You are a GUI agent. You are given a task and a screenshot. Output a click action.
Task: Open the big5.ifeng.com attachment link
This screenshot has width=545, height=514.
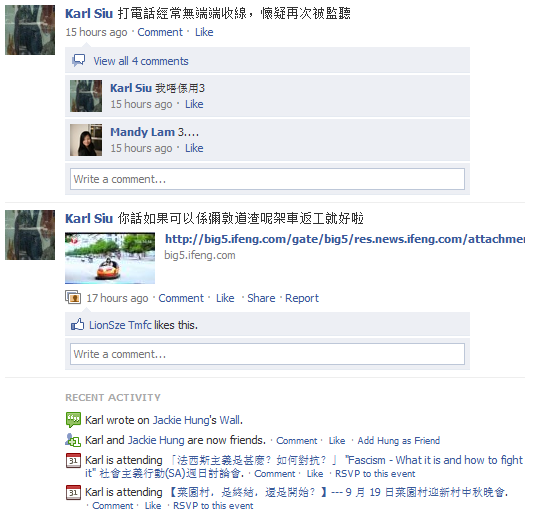pos(345,239)
